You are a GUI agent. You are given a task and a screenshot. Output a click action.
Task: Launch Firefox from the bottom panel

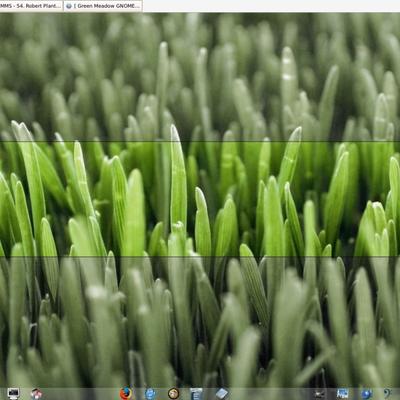[x=125, y=394]
